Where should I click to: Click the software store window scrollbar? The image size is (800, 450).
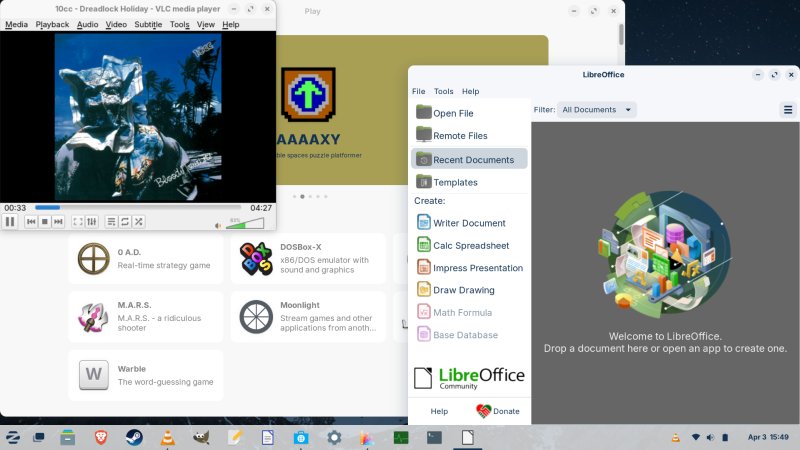coord(621,34)
